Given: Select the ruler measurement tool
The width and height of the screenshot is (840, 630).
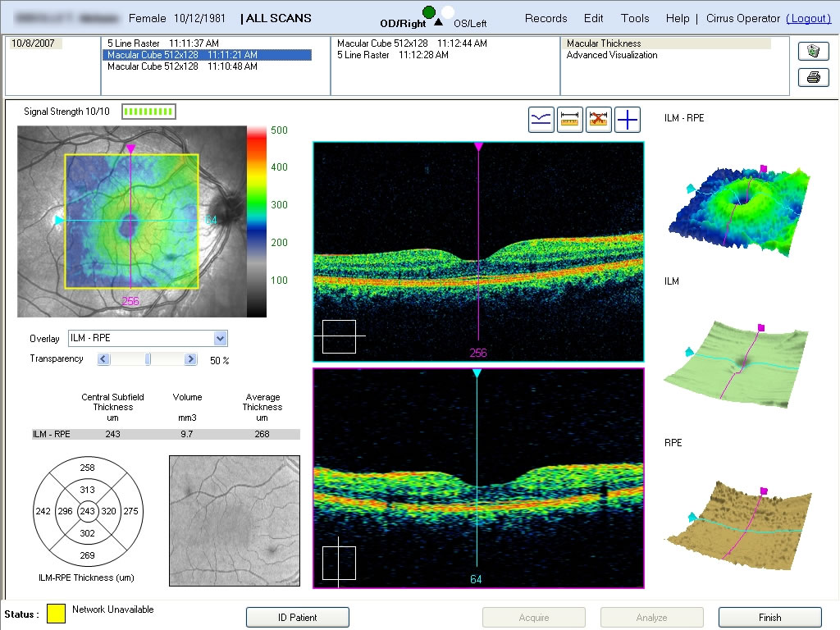Looking at the screenshot, I should pos(570,121).
